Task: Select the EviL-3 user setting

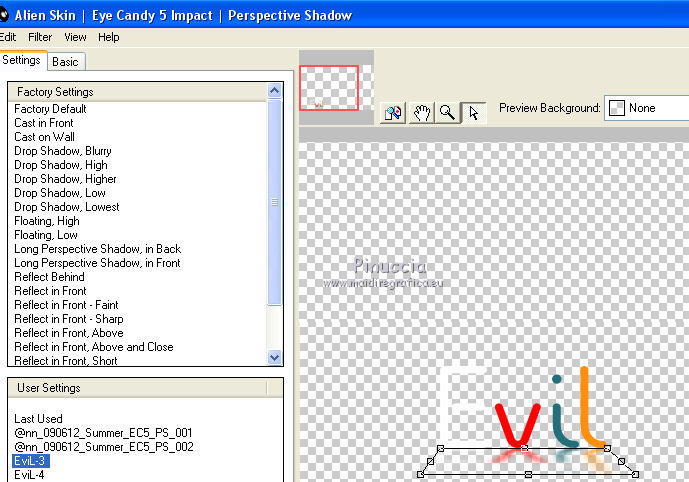Action: pyautogui.click(x=31, y=461)
